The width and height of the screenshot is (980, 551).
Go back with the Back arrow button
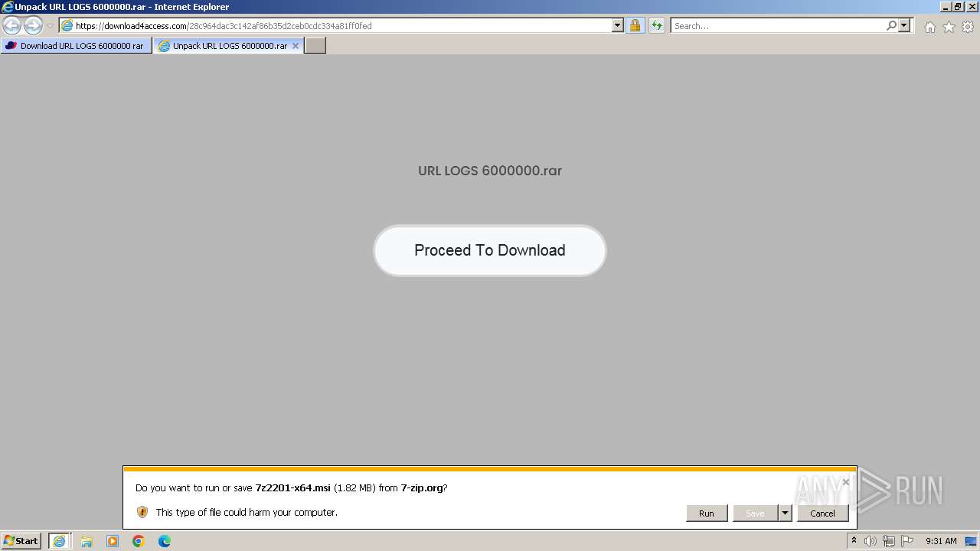click(x=12, y=26)
